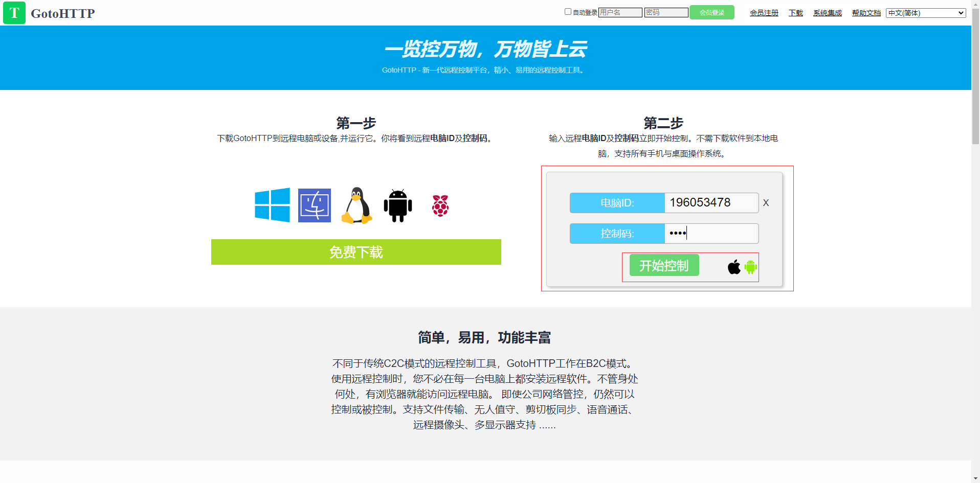Image resolution: width=980 pixels, height=483 pixels.
Task: Click the 第二步 heading
Action: pos(663,123)
